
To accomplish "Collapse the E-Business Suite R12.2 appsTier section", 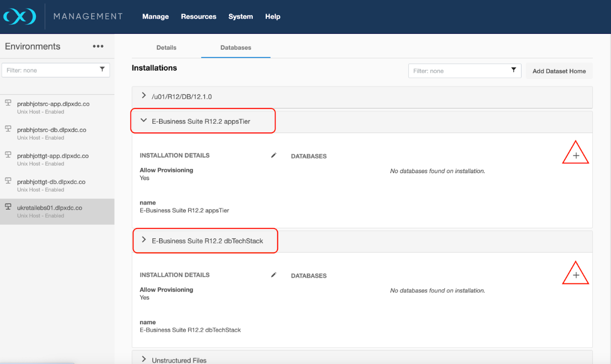I will pyautogui.click(x=143, y=121).
